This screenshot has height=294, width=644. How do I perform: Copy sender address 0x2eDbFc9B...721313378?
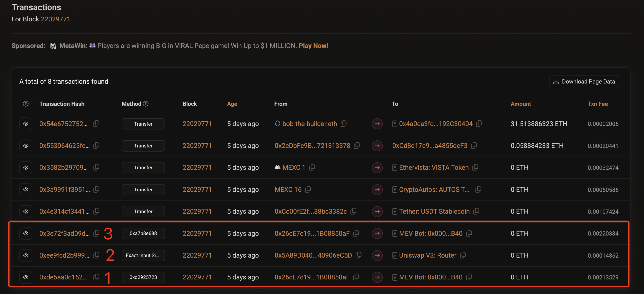(x=357, y=145)
